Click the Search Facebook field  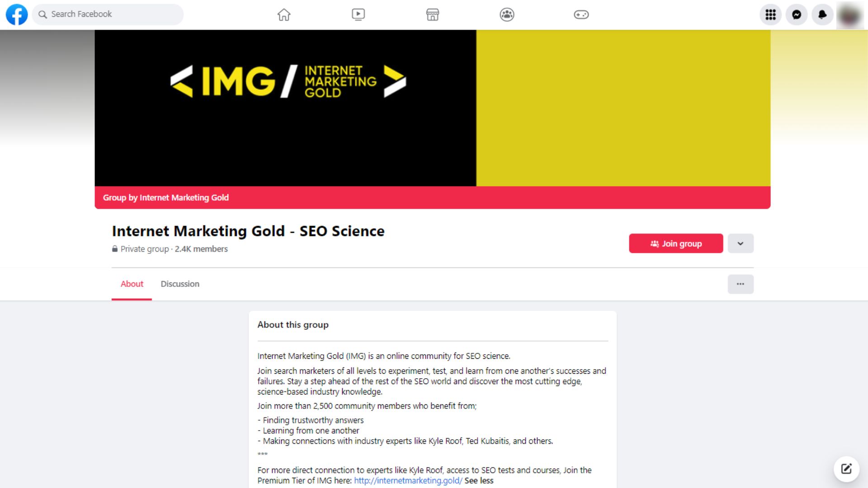click(107, 14)
